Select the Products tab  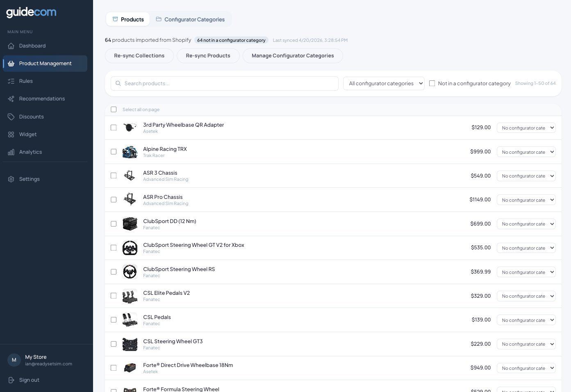coord(127,19)
